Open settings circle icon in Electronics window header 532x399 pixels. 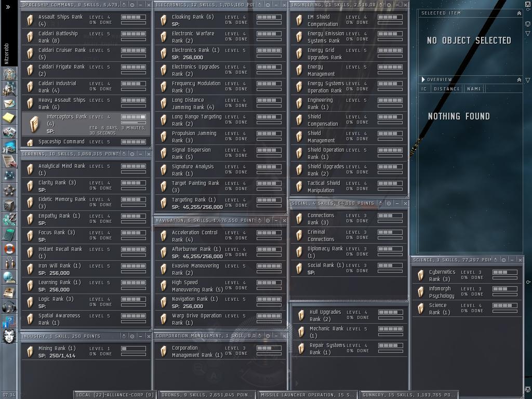(x=268, y=5)
